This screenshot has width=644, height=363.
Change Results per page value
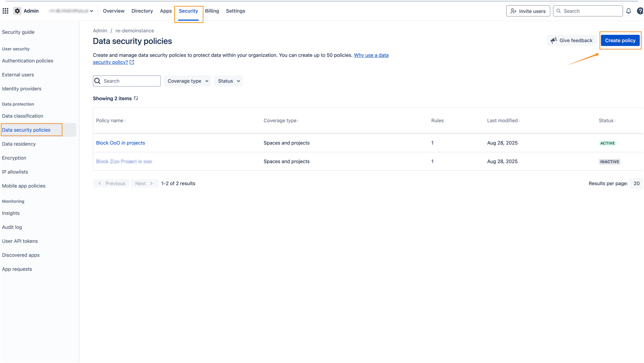pos(636,184)
